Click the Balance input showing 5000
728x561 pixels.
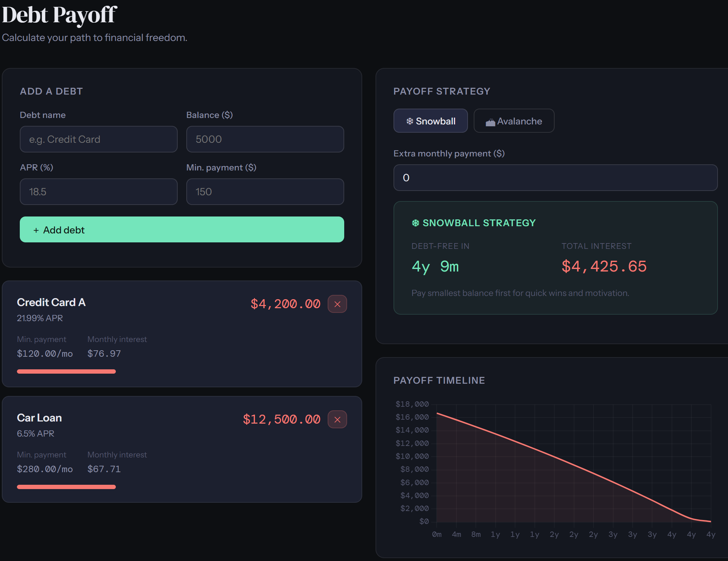click(265, 140)
